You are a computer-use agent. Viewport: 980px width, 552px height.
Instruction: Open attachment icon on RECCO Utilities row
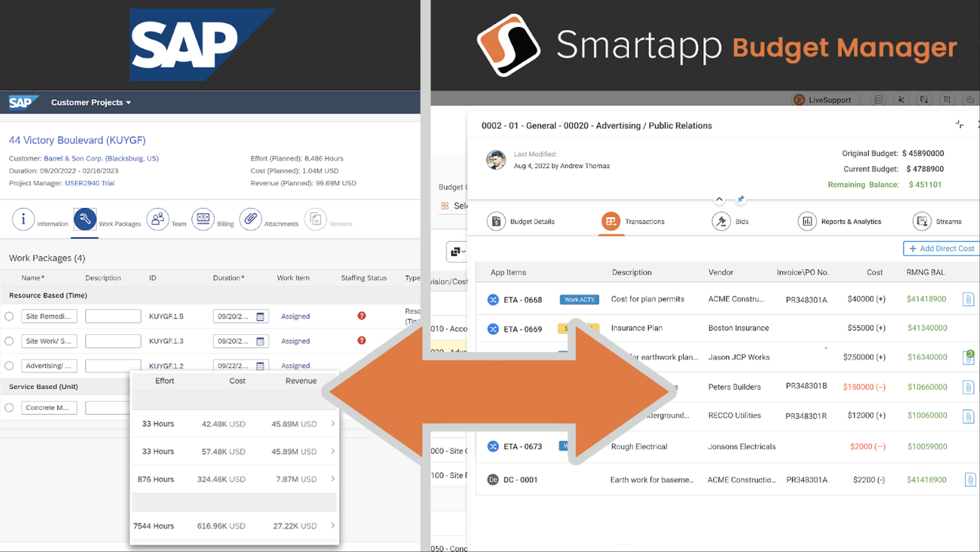(x=968, y=416)
